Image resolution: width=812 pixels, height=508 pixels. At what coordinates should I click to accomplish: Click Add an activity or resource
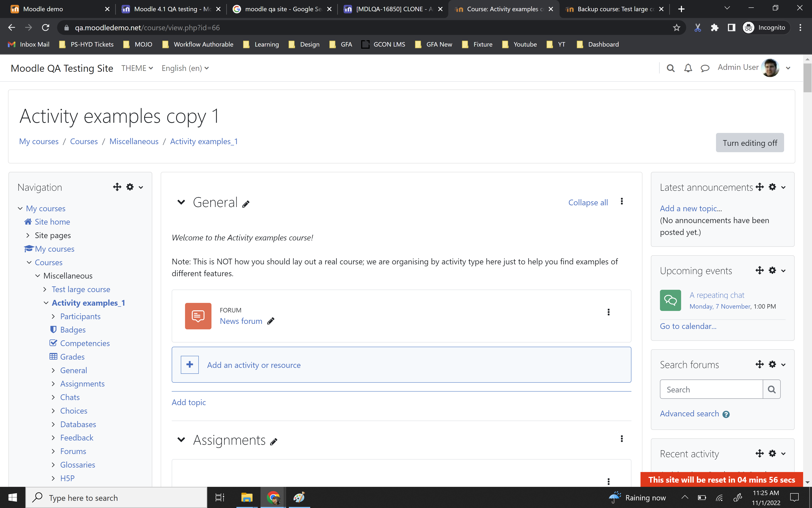point(254,365)
